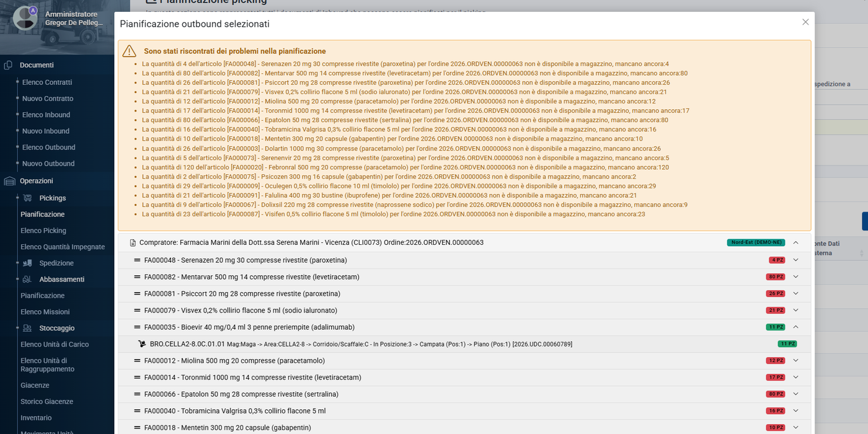Click the Stoccaggio storage icon in sidebar
This screenshot has width=868, height=434.
click(x=27, y=328)
